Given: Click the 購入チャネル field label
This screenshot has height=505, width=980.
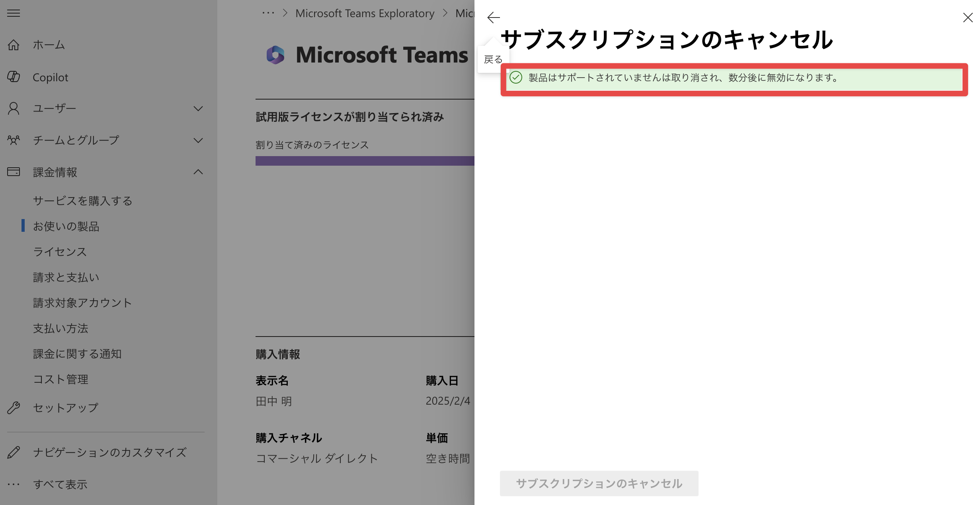Looking at the screenshot, I should coord(289,438).
